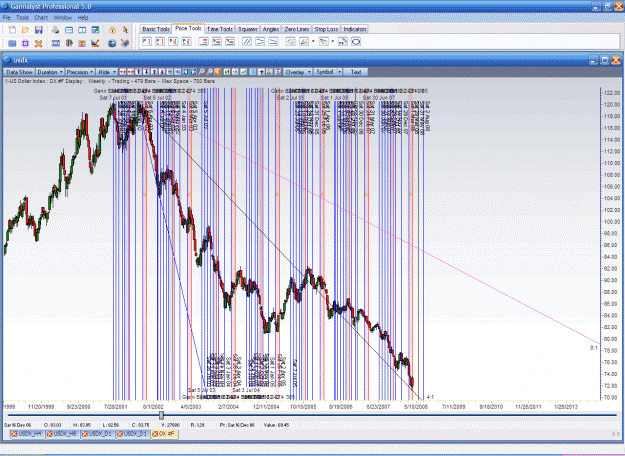
Task: Click the 2/7/2004 date axis label
Action: pyautogui.click(x=228, y=407)
